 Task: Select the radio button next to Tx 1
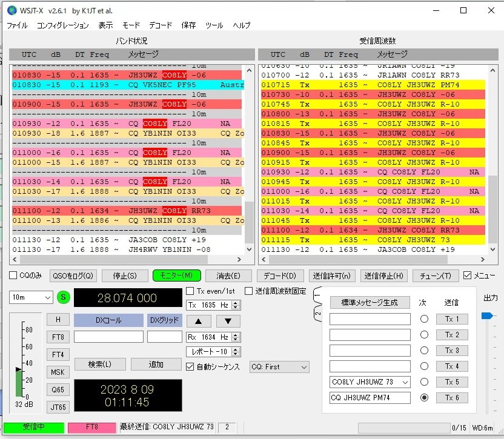424,319
